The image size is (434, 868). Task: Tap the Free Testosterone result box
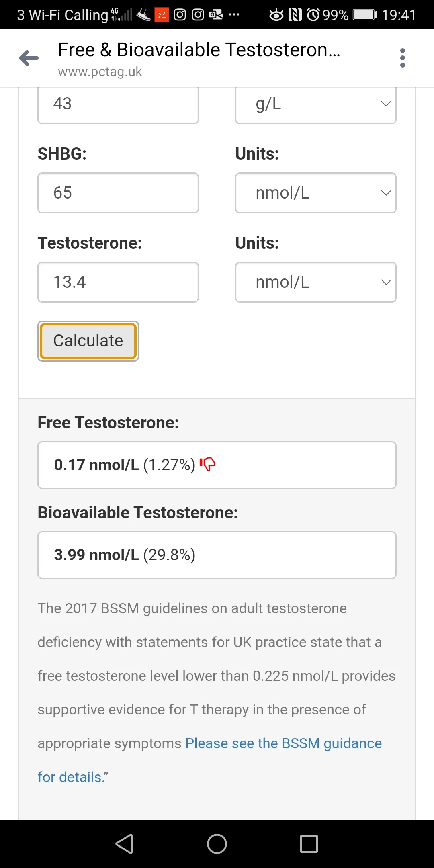tap(217, 465)
